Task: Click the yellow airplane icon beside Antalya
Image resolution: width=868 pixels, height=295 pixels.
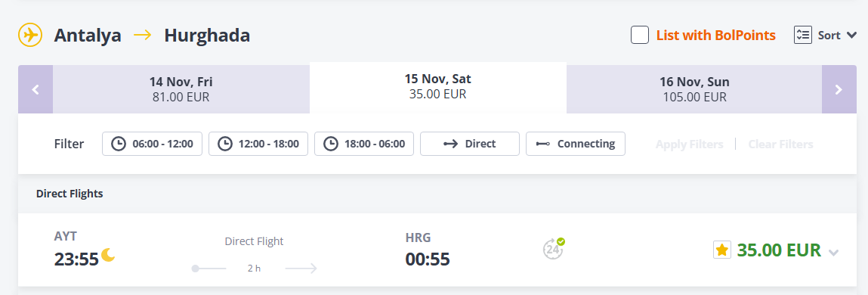Action: [30, 36]
